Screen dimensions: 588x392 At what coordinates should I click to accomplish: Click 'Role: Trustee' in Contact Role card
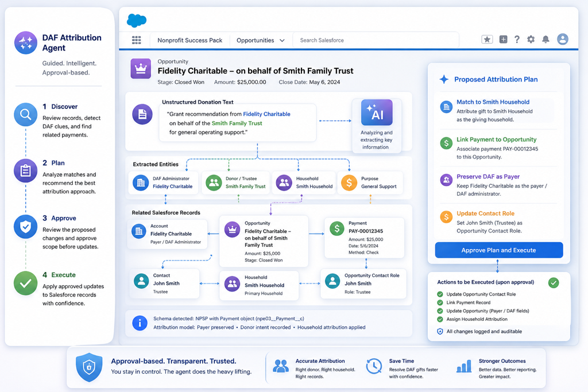pos(357,292)
